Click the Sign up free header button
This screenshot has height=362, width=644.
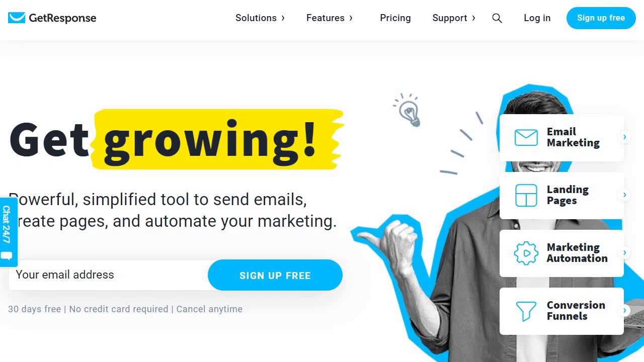pyautogui.click(x=601, y=18)
